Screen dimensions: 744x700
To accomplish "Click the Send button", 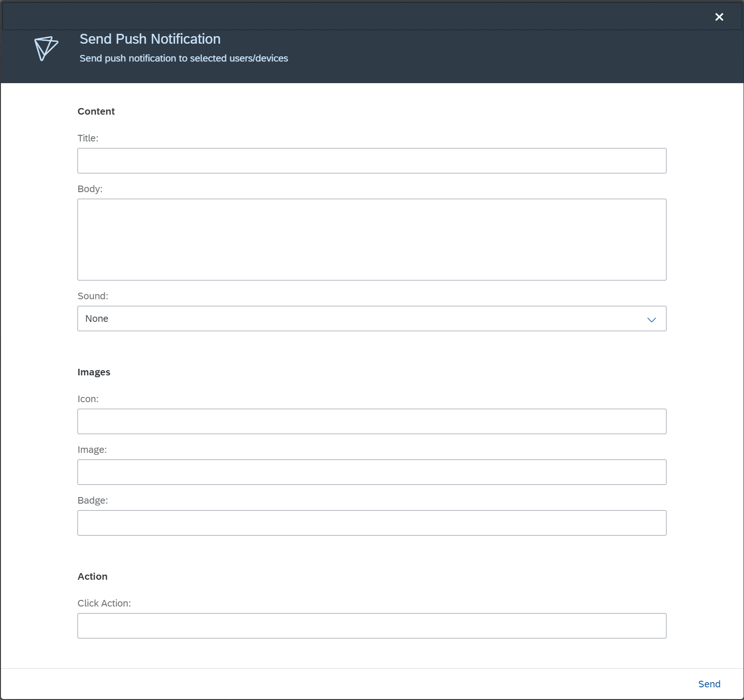I will click(709, 684).
